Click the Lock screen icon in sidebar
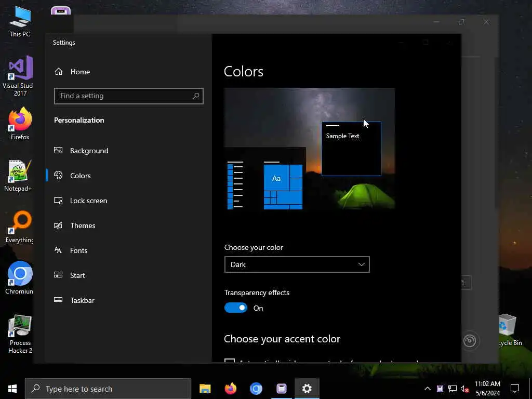The image size is (532, 399). 58,201
